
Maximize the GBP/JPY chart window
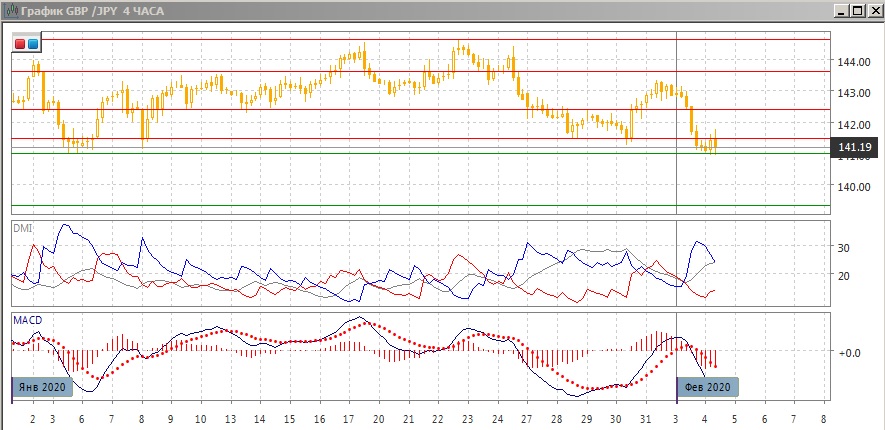tap(856, 11)
